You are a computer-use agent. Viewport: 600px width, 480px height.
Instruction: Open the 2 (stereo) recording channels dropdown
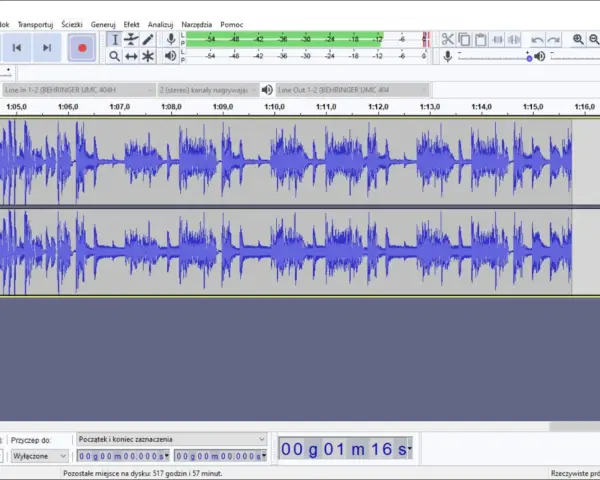click(x=208, y=90)
